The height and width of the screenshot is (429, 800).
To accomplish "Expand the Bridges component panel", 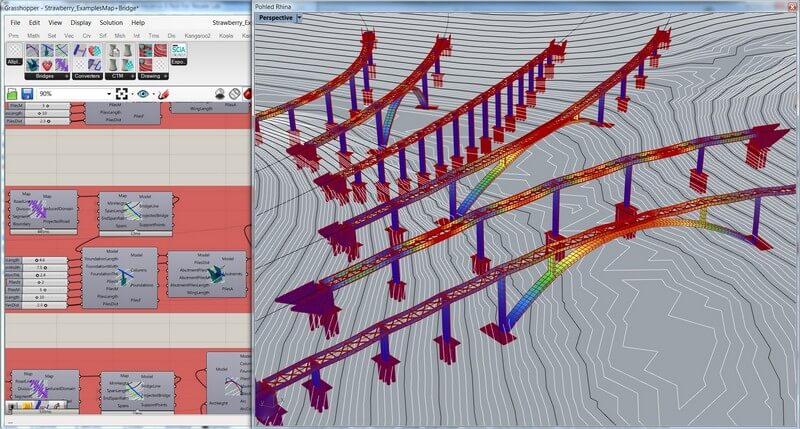I will [x=66, y=74].
